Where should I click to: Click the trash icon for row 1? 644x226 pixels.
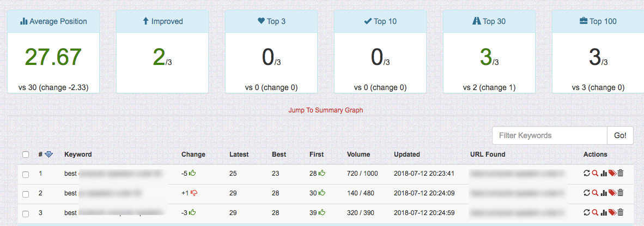click(621, 174)
